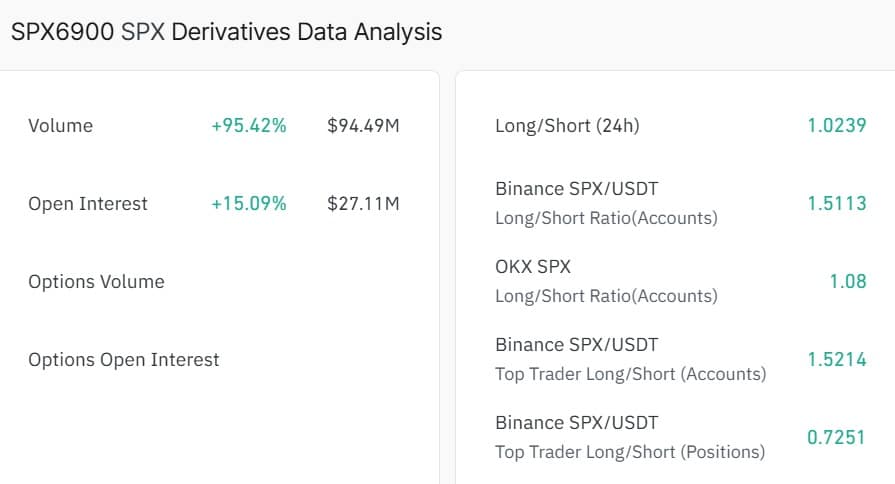Click the gray SPX ticker in the title
895x484 pixels.
click(143, 31)
